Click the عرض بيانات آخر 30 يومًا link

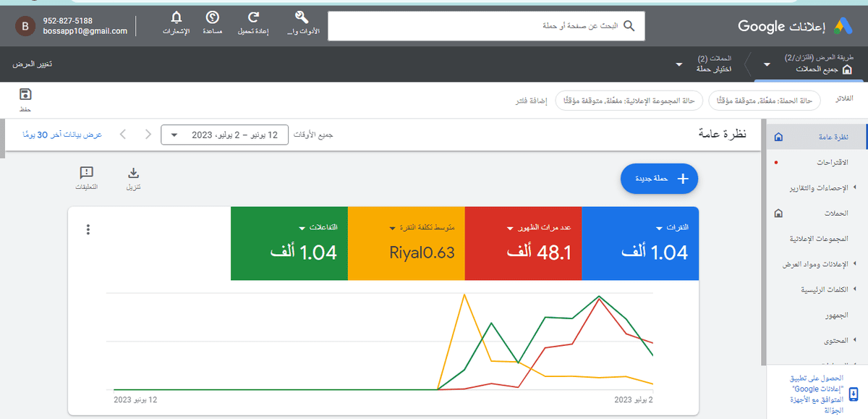61,135
